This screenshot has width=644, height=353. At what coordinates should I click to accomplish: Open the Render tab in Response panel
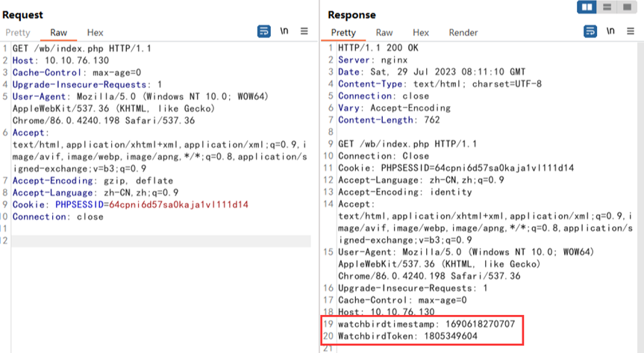(463, 33)
